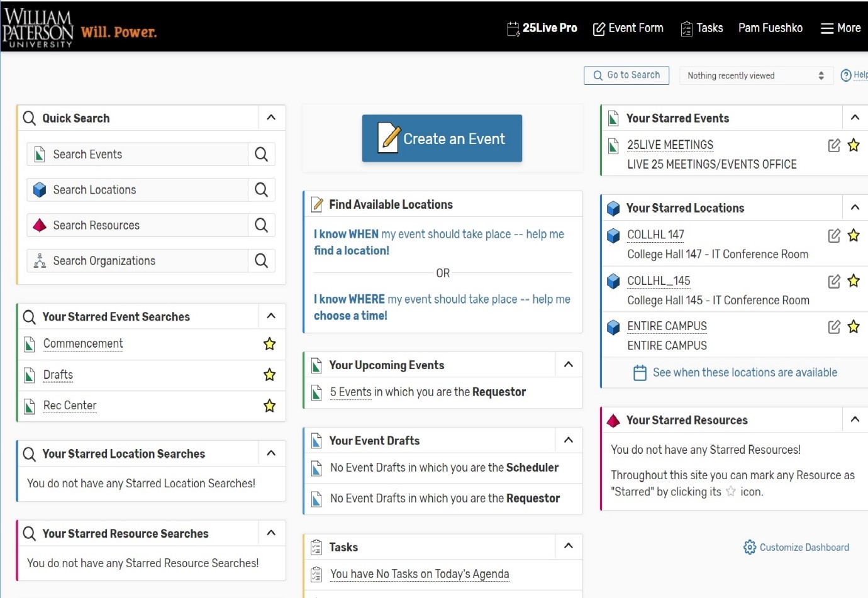
Task: Open Pam Fueshko user menu
Action: coord(771,28)
